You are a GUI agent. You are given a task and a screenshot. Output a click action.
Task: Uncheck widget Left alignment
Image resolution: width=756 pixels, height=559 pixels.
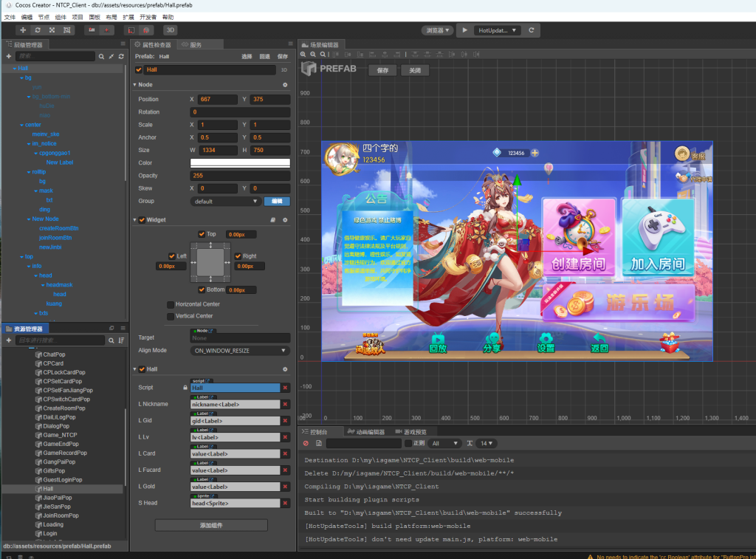tap(171, 256)
